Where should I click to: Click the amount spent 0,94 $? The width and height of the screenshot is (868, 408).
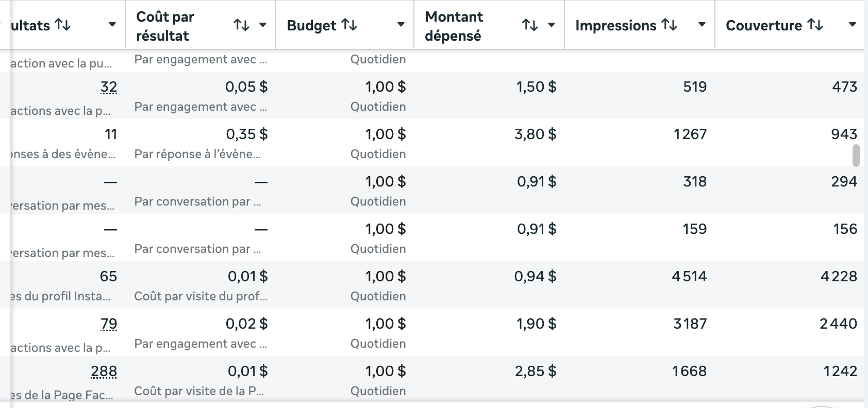[x=536, y=277]
